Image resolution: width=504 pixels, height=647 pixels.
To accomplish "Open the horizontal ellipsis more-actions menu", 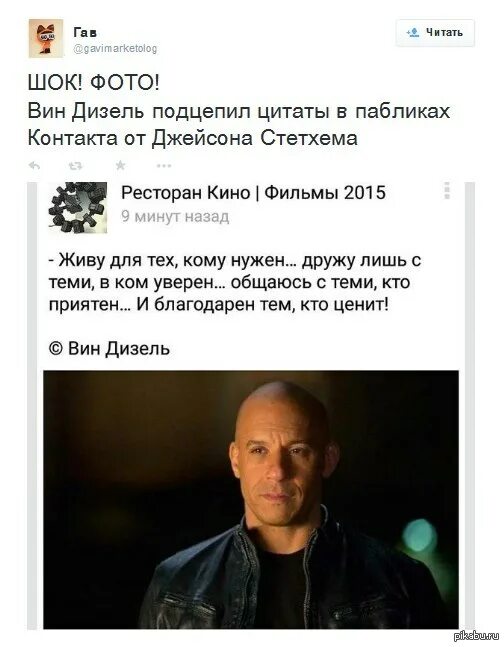I will (164, 166).
